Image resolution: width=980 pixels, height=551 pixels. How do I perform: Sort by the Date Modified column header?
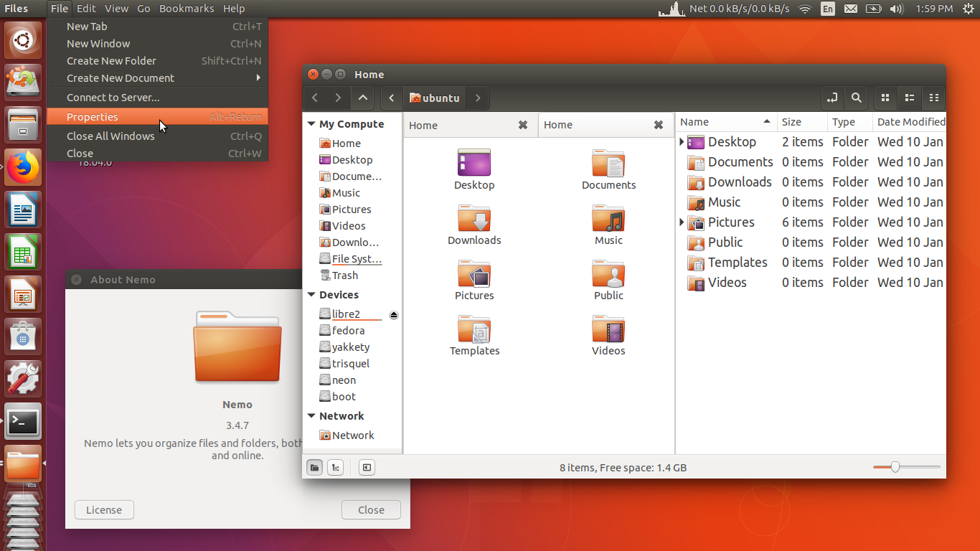[909, 122]
